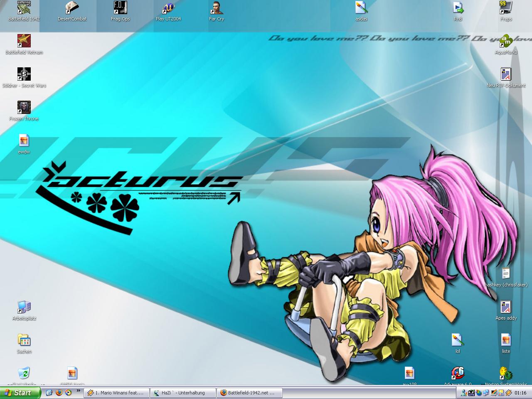
Task: Open the Sachen folder
Action: coord(24,341)
